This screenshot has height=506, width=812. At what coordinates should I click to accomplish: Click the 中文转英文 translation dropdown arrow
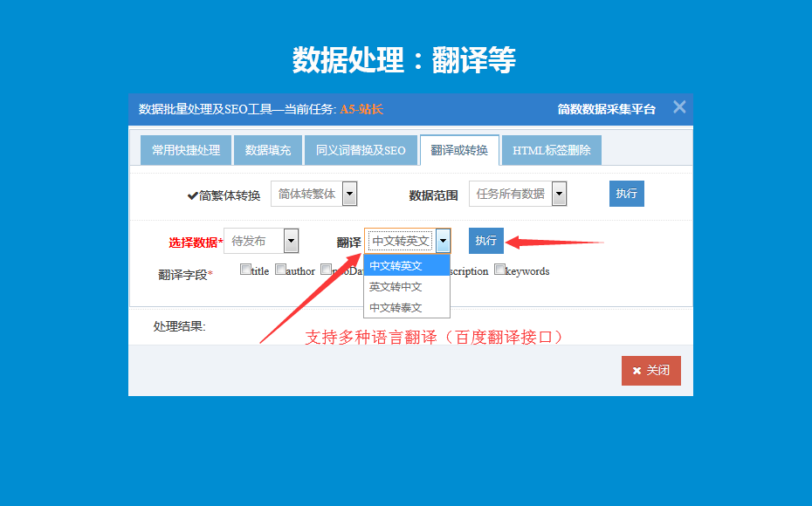[x=443, y=241]
